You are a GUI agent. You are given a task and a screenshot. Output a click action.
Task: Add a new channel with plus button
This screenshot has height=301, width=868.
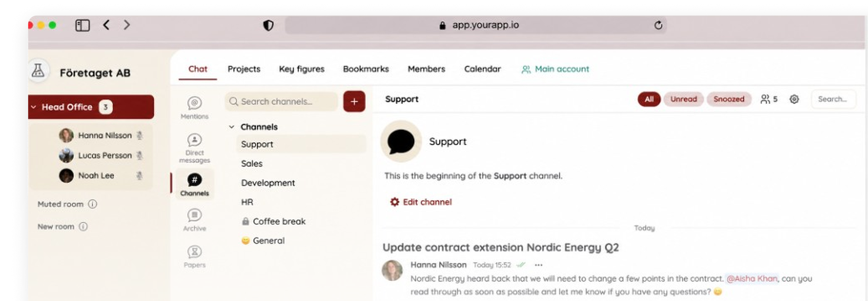pos(354,101)
